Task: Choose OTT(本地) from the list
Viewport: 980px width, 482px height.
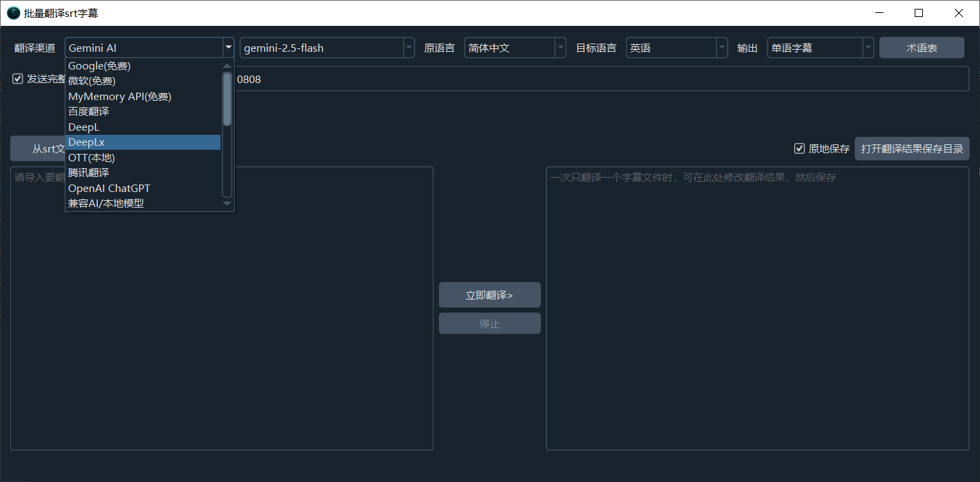Action: [91, 157]
